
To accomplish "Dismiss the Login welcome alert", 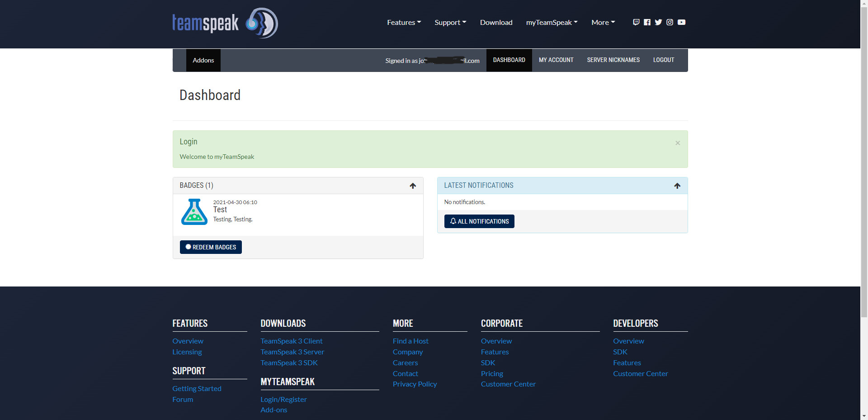I will [677, 143].
